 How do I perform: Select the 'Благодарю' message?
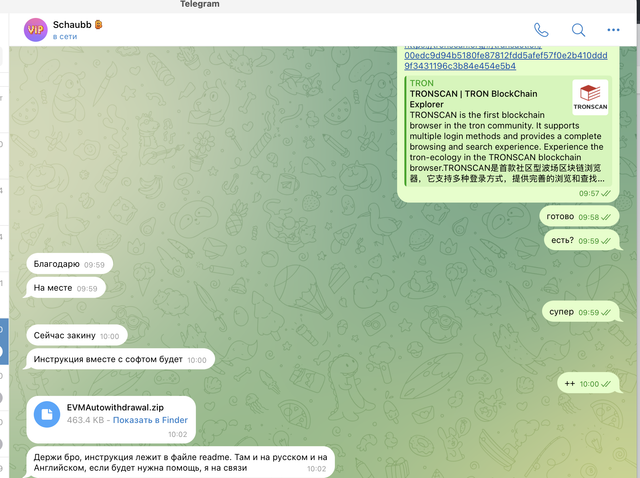[x=69, y=264]
